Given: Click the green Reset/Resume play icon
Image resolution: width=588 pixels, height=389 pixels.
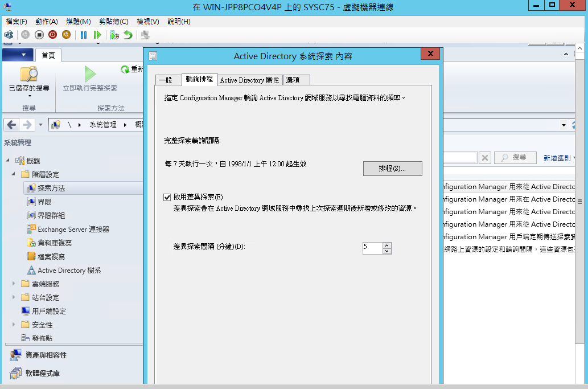Looking at the screenshot, I should point(97,35).
